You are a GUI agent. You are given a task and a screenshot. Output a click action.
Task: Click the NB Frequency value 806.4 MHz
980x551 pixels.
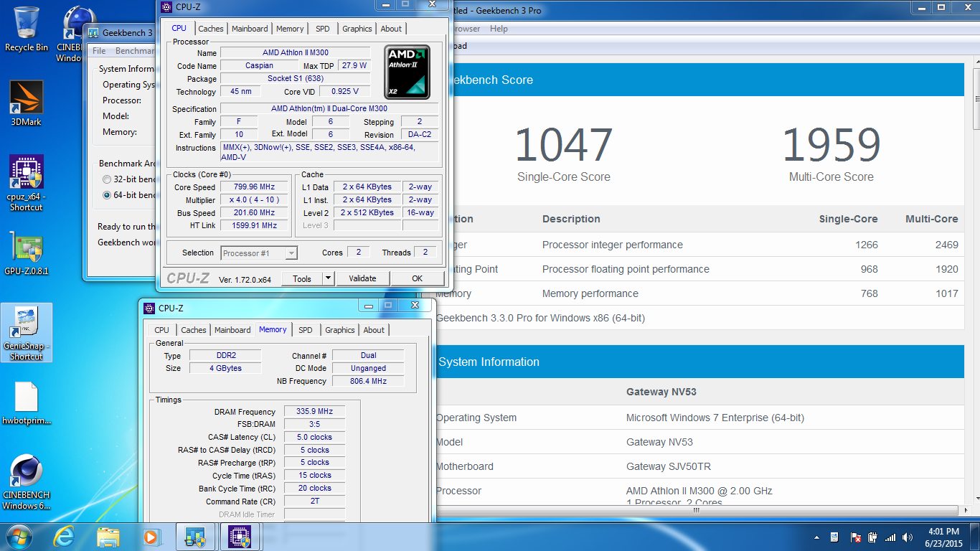click(368, 382)
